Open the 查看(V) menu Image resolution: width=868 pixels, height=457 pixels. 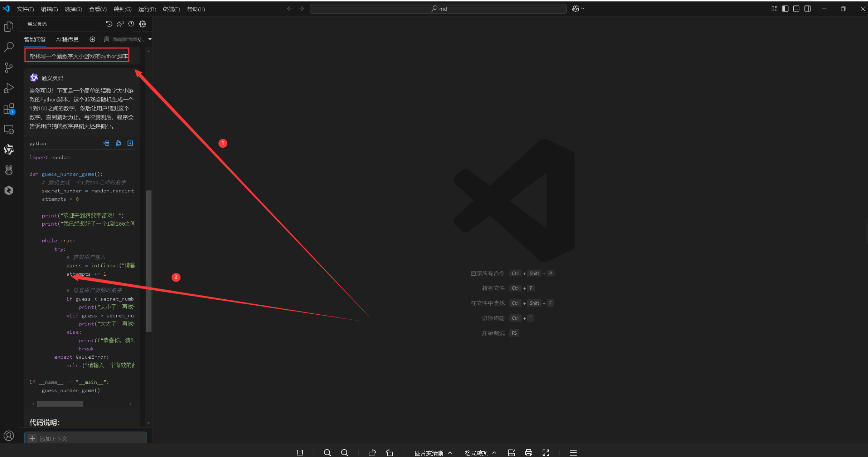[x=98, y=9]
